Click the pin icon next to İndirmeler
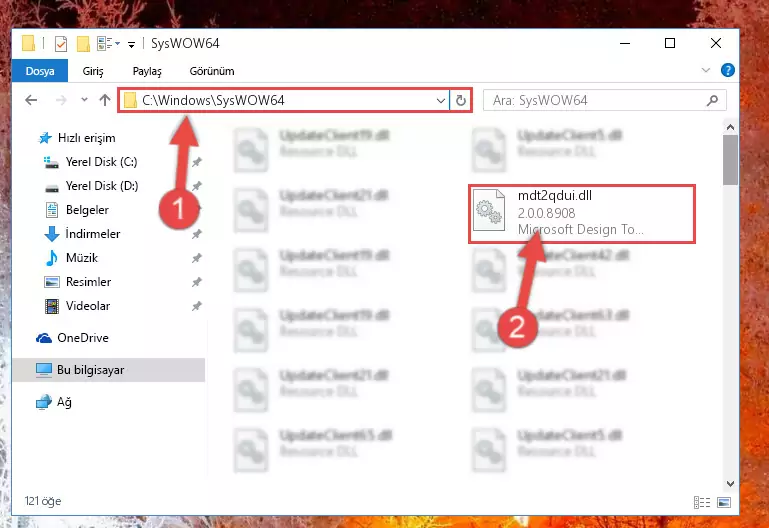The width and height of the screenshot is (769, 528). pyautogui.click(x=197, y=234)
